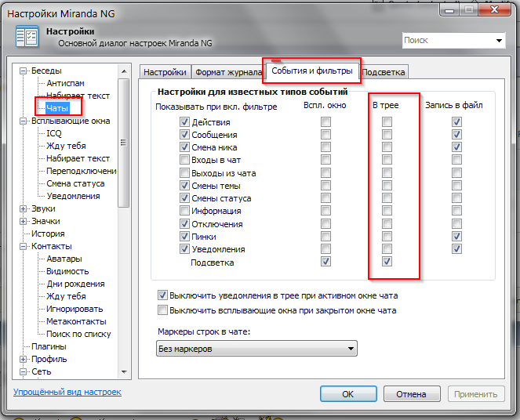Uncheck Действия 'Запись в файл' checkbox
The image size is (520, 420).
pyautogui.click(x=456, y=122)
